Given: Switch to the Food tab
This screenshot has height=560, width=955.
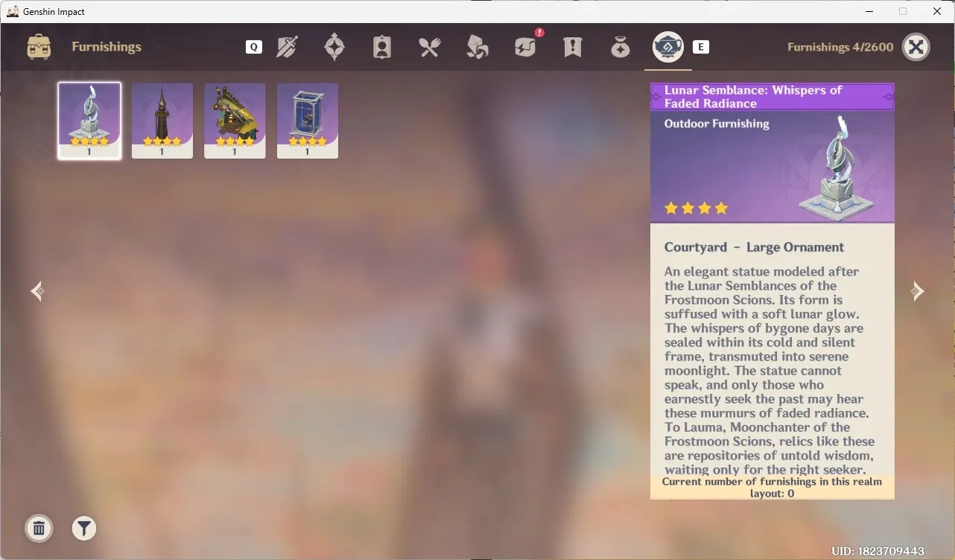Looking at the screenshot, I should [x=430, y=47].
